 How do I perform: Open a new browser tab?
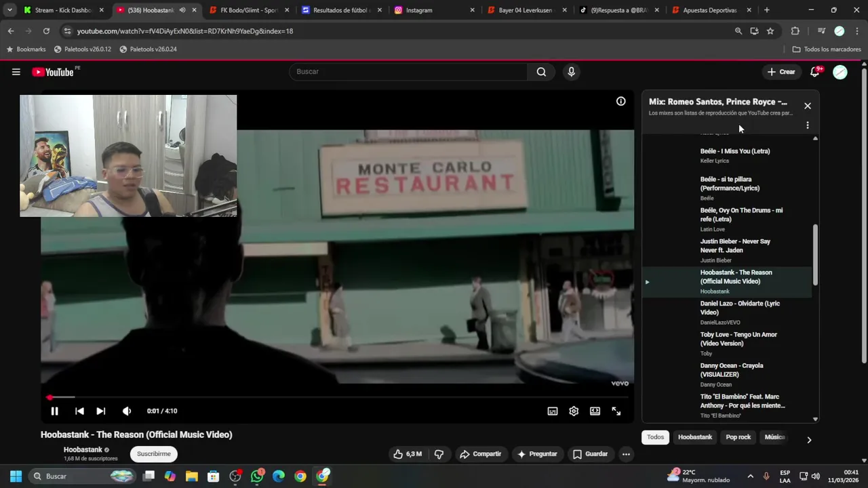click(x=767, y=10)
